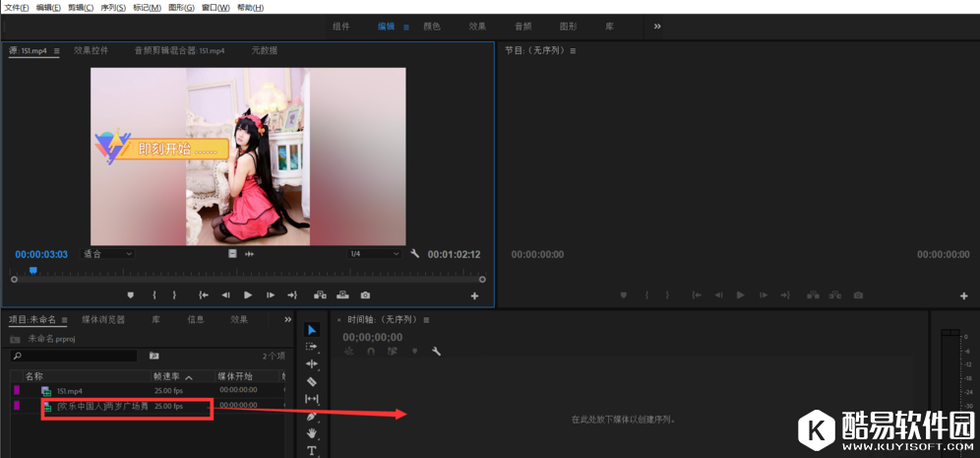Select the Hand tool
The image size is (980, 458).
[x=312, y=432]
